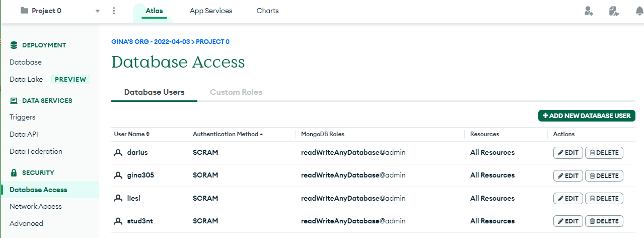Open the project activity feed icon
Image resolution: width=644 pixels, height=238 pixels.
click(613, 11)
